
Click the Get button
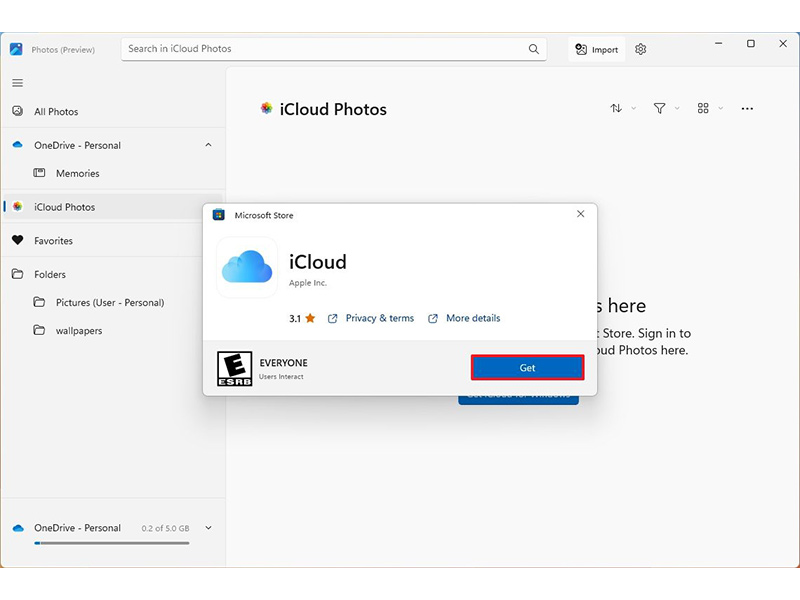click(528, 367)
